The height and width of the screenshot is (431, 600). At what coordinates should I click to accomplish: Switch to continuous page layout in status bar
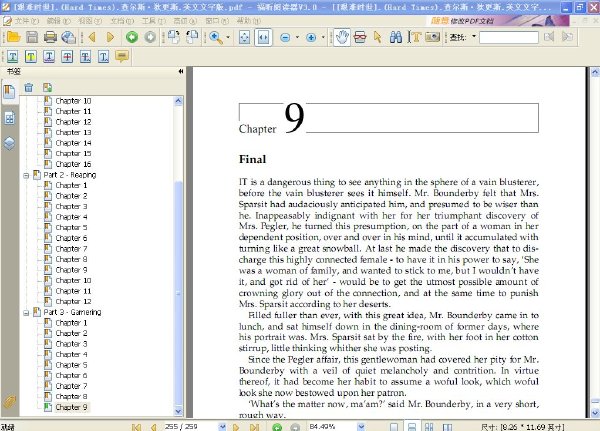point(412,427)
